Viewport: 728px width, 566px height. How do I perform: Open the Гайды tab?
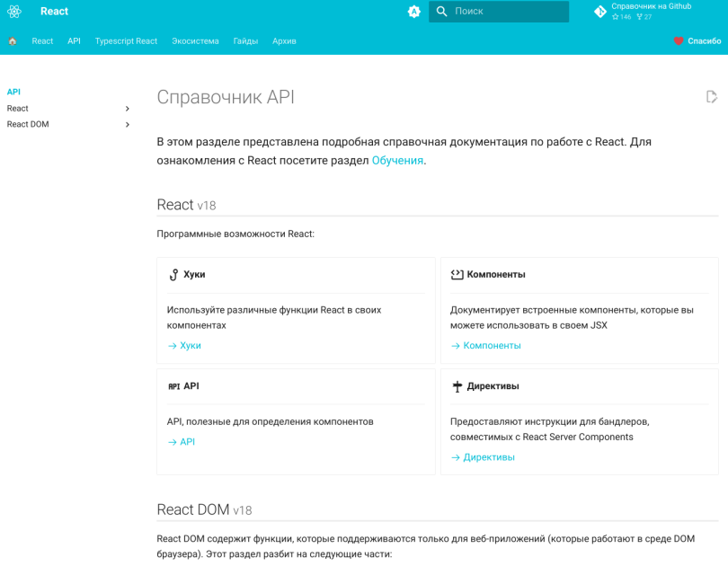pyautogui.click(x=245, y=41)
